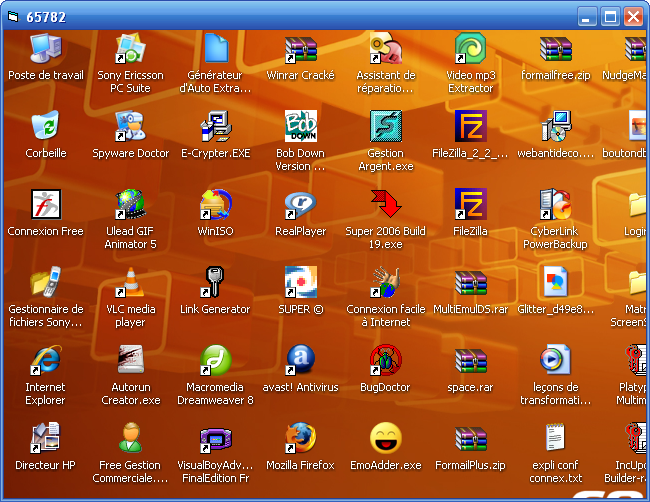The width and height of the screenshot is (650, 502).
Task: Open CyberLink PowerBackup
Action: click(555, 204)
